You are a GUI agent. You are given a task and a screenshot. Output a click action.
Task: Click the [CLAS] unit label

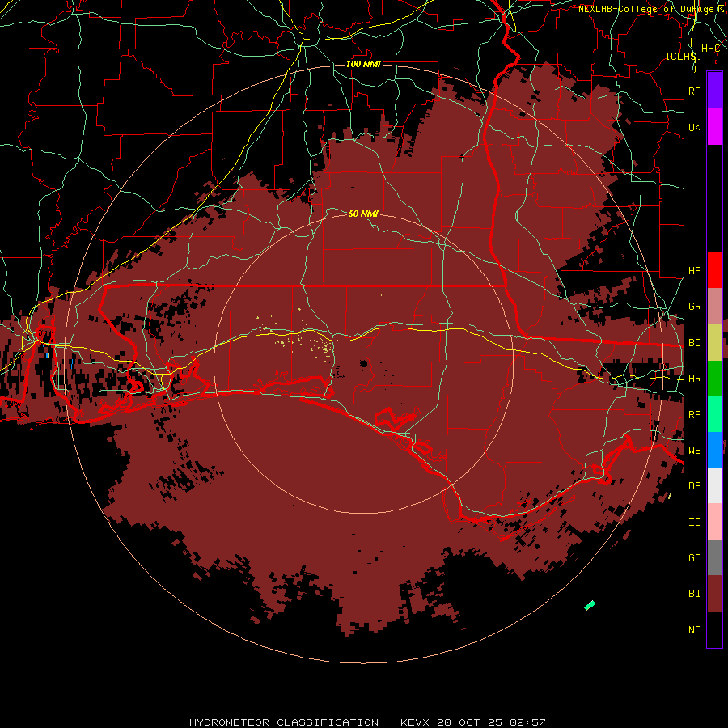(684, 56)
